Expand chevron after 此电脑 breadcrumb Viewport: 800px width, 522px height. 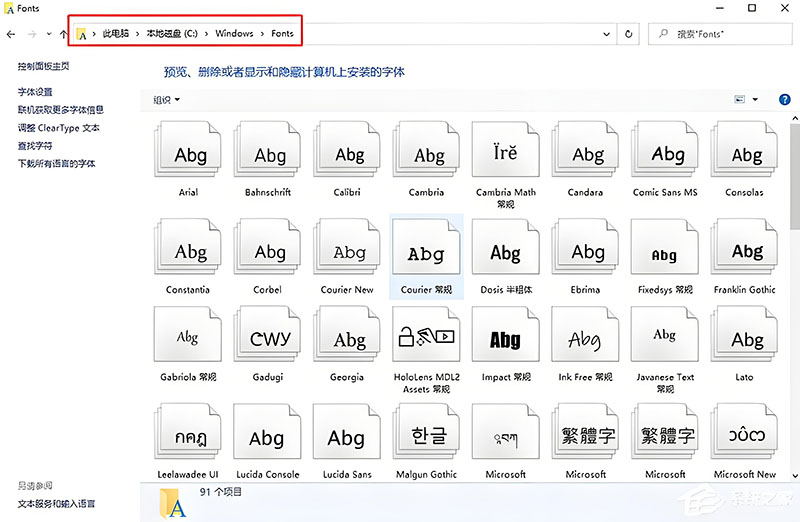pos(138,34)
